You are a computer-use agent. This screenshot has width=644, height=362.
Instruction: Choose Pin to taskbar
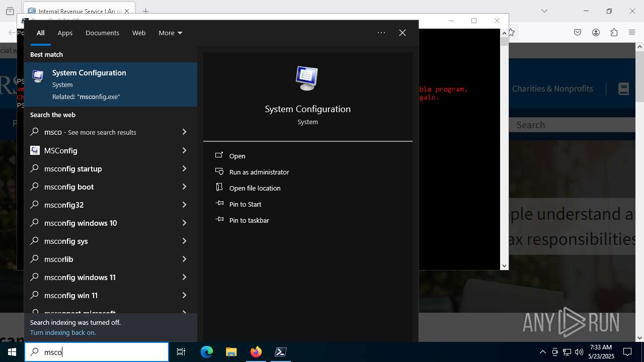pyautogui.click(x=249, y=220)
